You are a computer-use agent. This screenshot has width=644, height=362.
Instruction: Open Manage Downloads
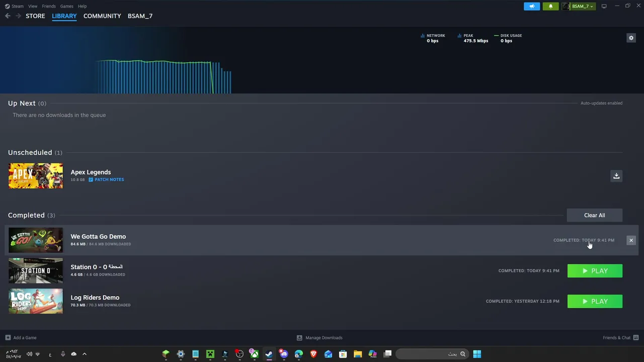click(x=319, y=338)
